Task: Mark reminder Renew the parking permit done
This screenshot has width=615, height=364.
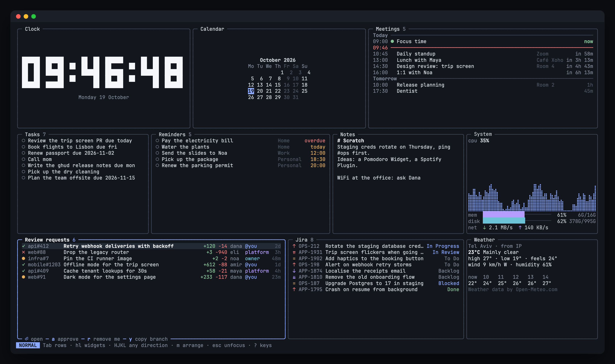Action: [x=157, y=165]
